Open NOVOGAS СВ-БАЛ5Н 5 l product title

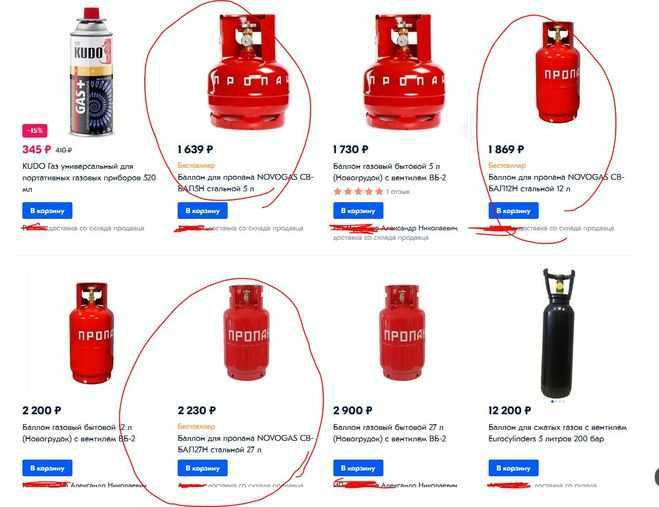[245, 183]
